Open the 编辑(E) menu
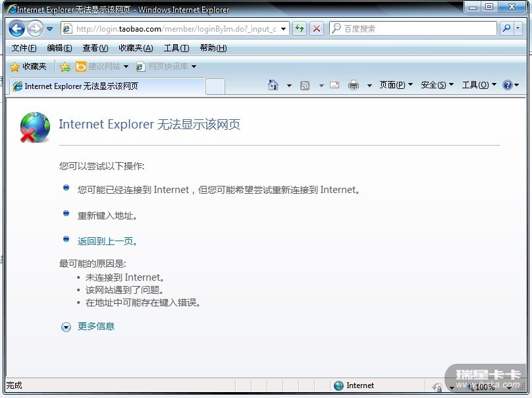The height and width of the screenshot is (398, 532). [x=59, y=48]
